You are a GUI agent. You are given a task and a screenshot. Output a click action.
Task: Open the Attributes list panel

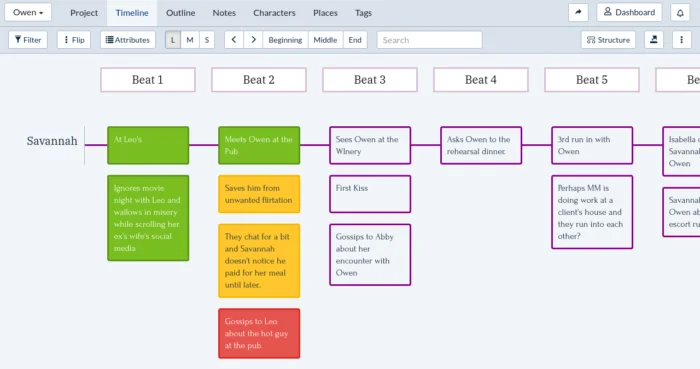pos(128,40)
